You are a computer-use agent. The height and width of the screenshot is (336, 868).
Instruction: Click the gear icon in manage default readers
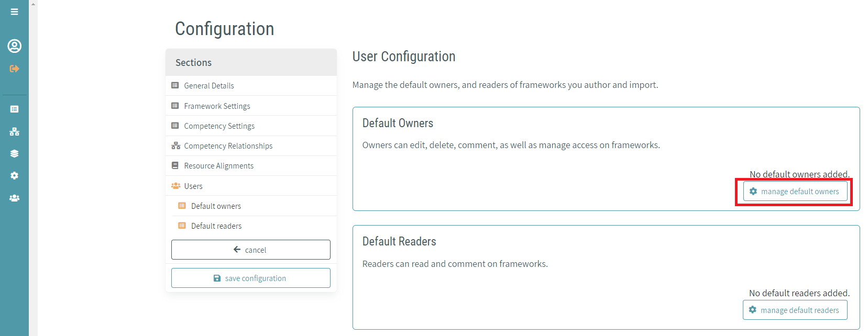(753, 310)
